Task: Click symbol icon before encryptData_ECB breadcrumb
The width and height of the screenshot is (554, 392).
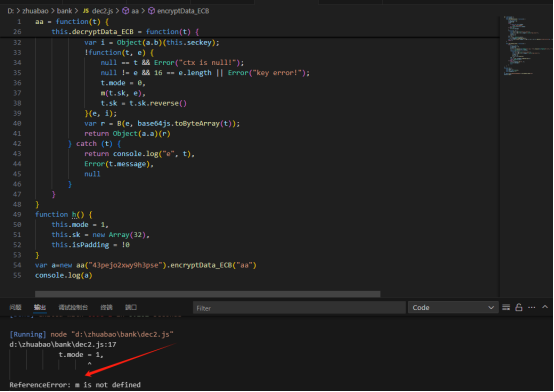Action: 151,11
